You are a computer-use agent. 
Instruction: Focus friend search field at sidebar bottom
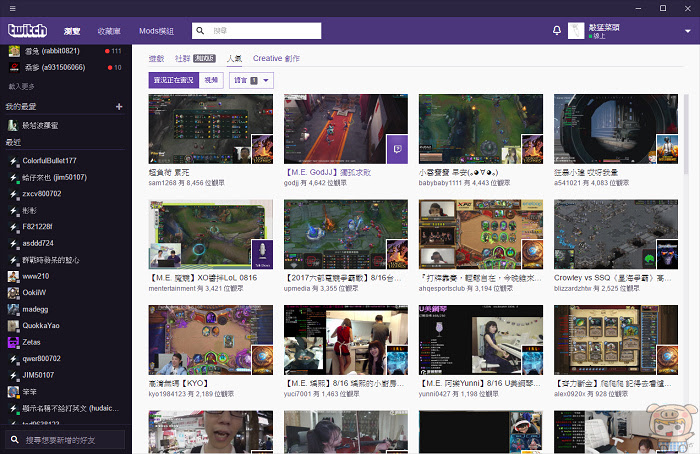pos(65,440)
